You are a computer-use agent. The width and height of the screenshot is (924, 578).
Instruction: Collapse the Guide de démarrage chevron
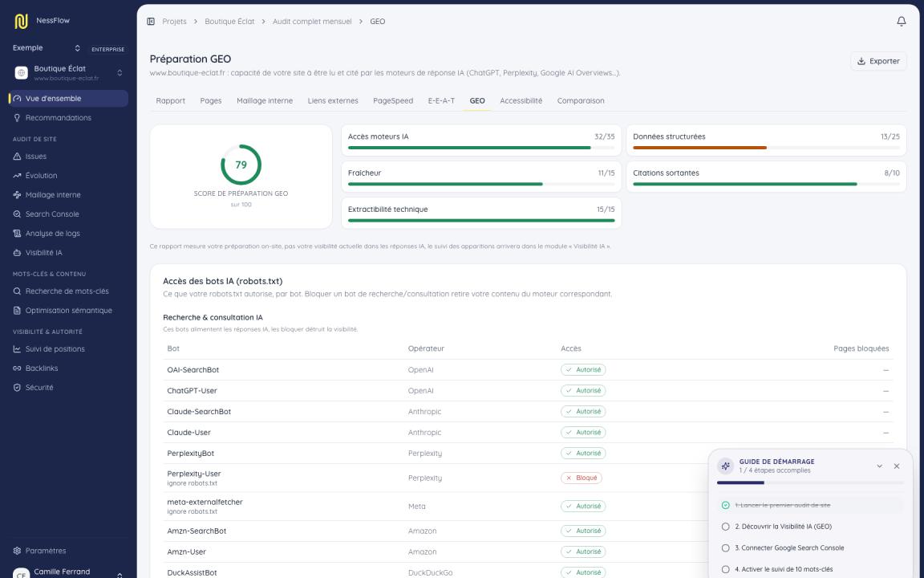tap(879, 466)
